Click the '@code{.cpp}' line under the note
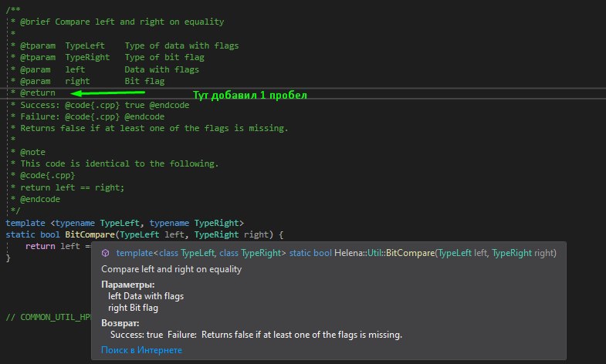This screenshot has width=606, height=364. coord(48,175)
